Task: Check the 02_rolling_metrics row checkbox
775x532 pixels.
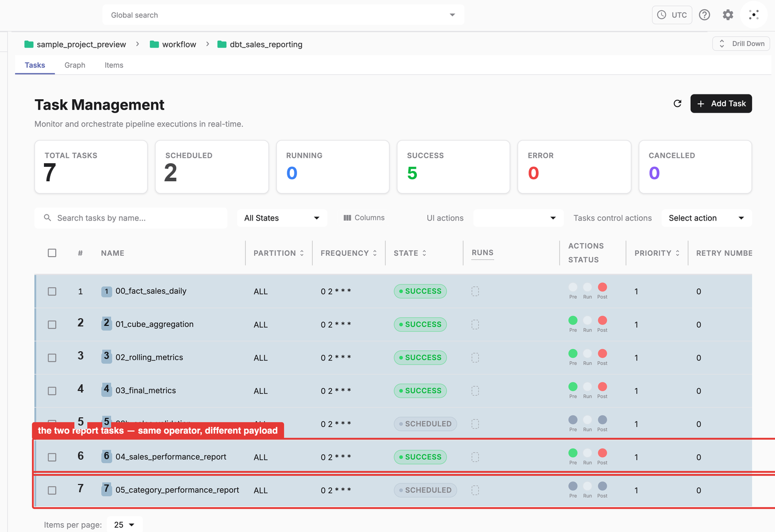Action: (x=52, y=357)
